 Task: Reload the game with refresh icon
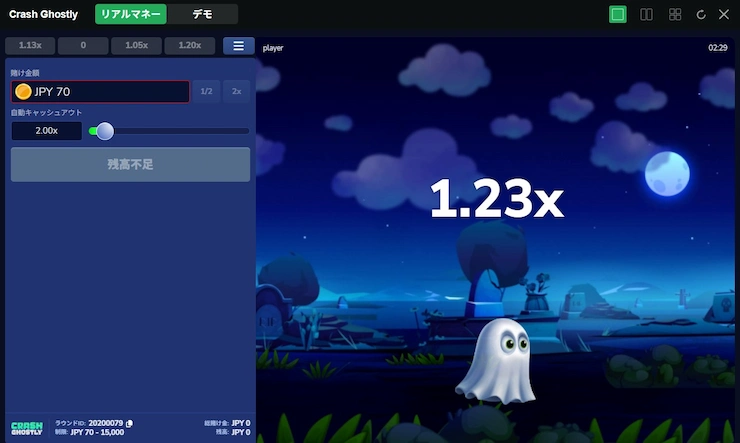tap(702, 14)
